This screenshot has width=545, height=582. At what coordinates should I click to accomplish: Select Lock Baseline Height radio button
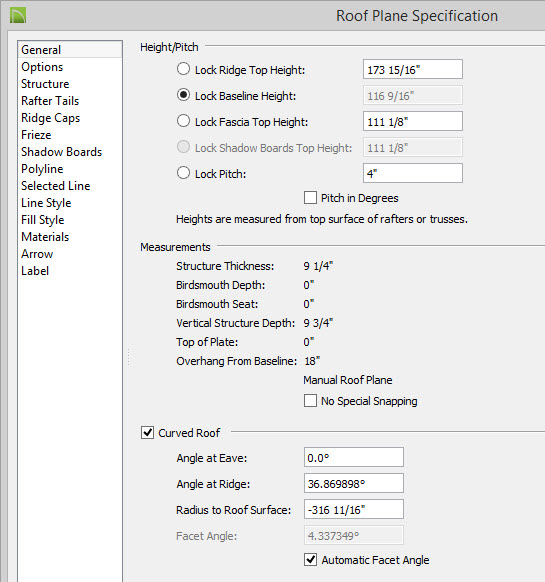click(183, 95)
